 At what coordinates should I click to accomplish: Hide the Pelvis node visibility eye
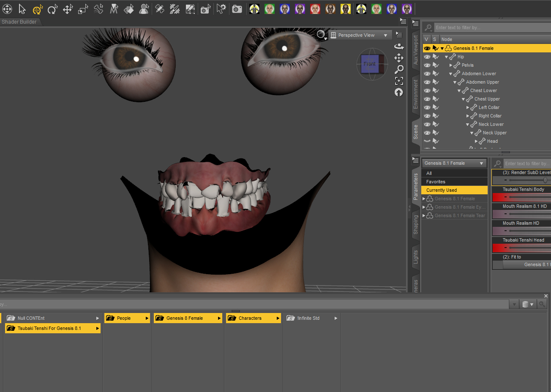click(427, 65)
